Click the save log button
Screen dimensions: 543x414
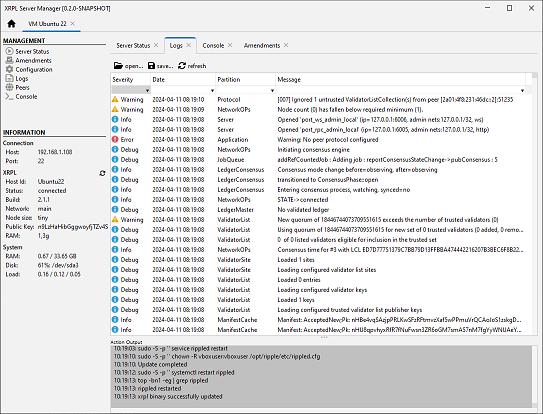pyautogui.click(x=160, y=66)
